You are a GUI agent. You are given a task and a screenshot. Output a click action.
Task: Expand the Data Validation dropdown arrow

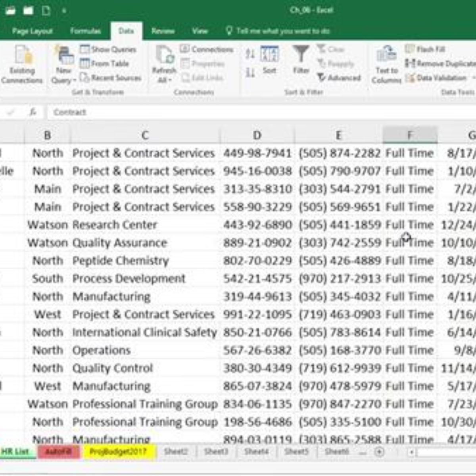[473, 78]
